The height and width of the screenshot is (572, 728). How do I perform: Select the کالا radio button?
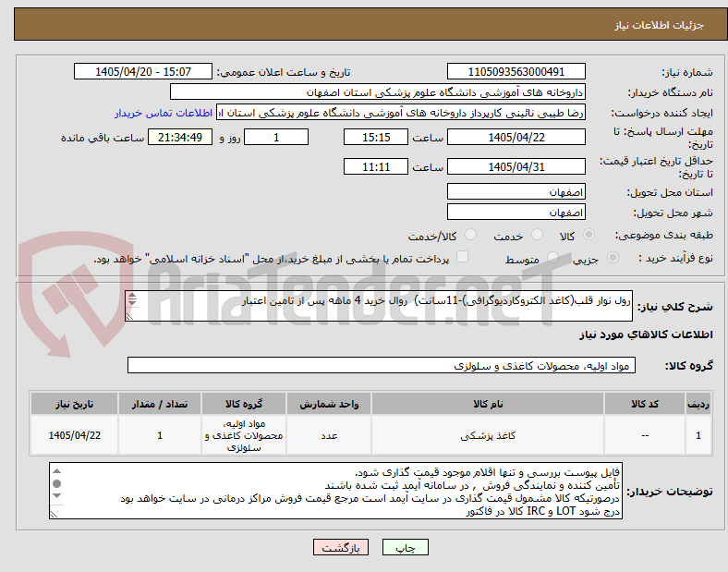588,235
